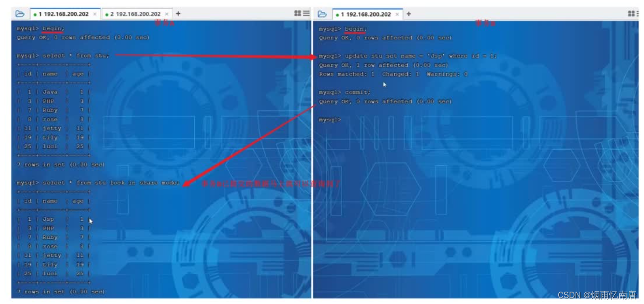Click 'Query OK, 0 rows affected' under commit
This screenshot has width=644, height=304.
(x=385, y=102)
